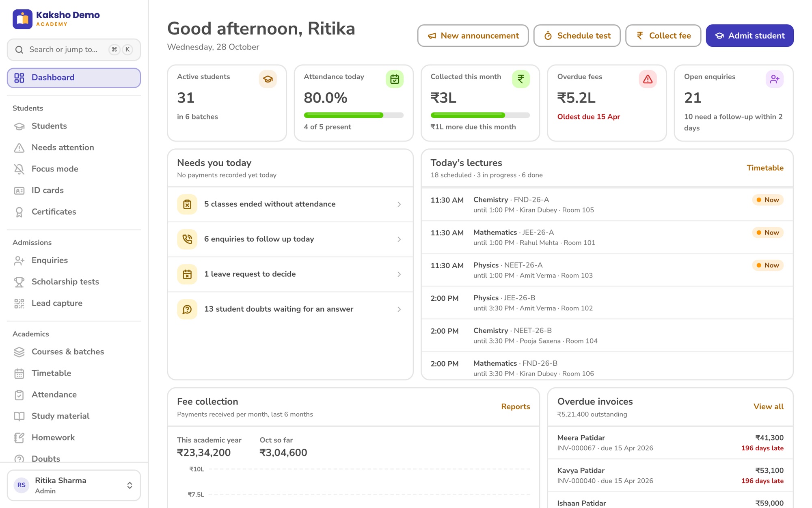Click Collect fee button
The image size is (812, 508).
pos(663,36)
